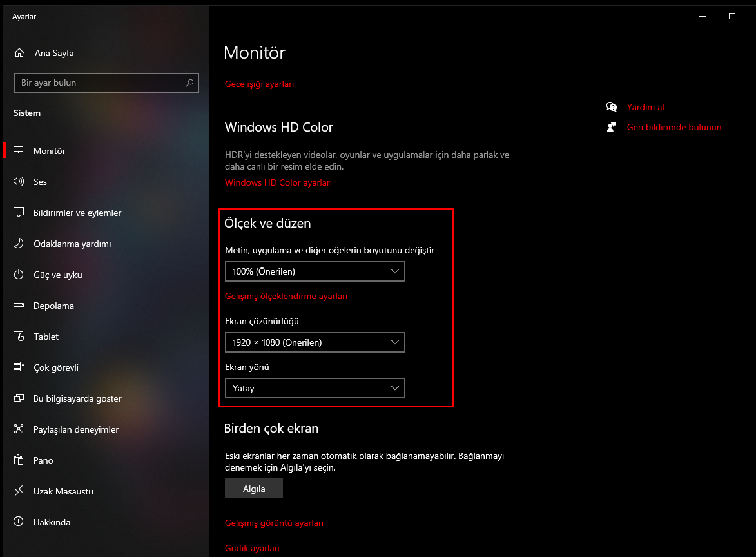Click the Paylaşılan deneyimler icon

coord(18,429)
